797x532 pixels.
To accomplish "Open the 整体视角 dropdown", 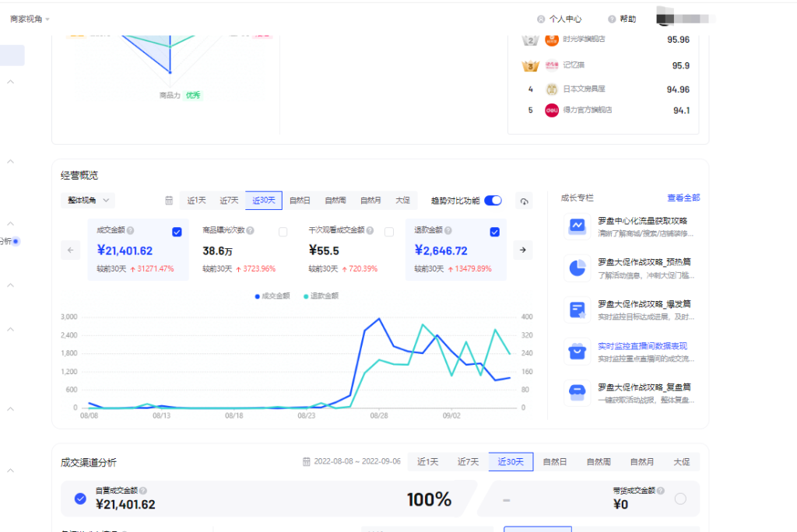I will (88, 200).
